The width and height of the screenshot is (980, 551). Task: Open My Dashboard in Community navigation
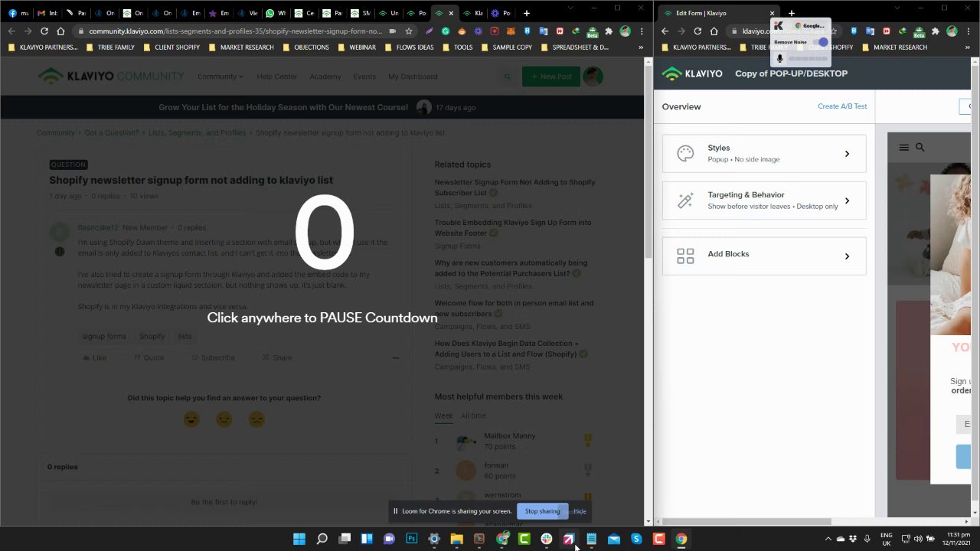413,77
